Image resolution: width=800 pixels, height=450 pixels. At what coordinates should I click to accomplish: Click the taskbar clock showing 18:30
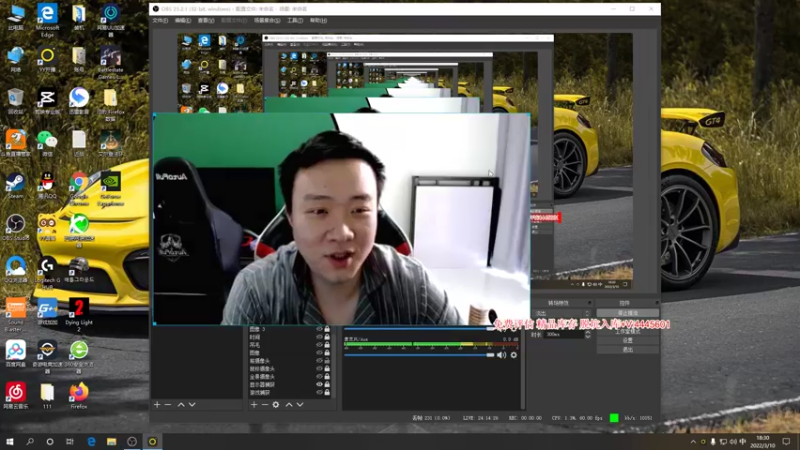[763, 442]
